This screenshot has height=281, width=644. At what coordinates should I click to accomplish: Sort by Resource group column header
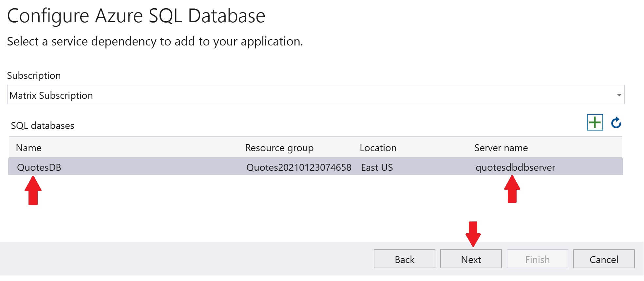pyautogui.click(x=279, y=148)
